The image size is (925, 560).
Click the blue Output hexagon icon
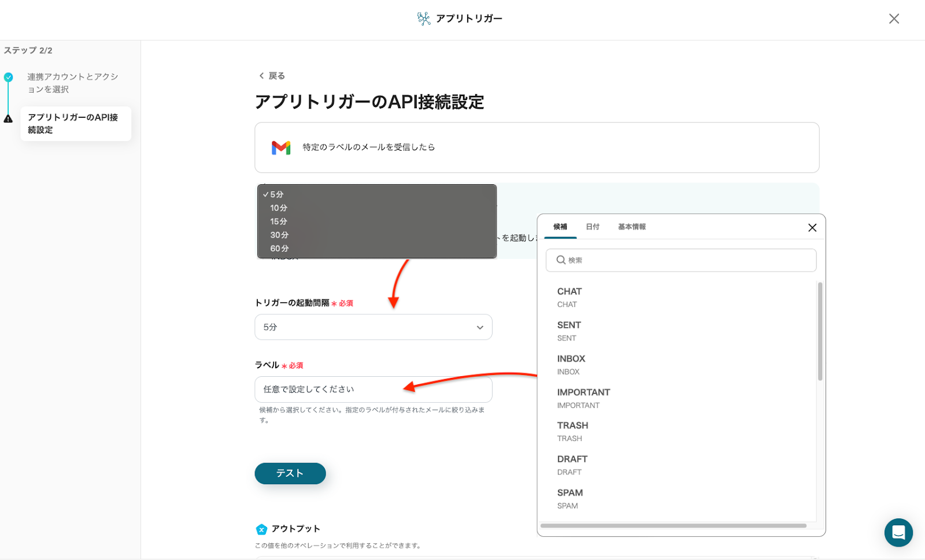(261, 529)
